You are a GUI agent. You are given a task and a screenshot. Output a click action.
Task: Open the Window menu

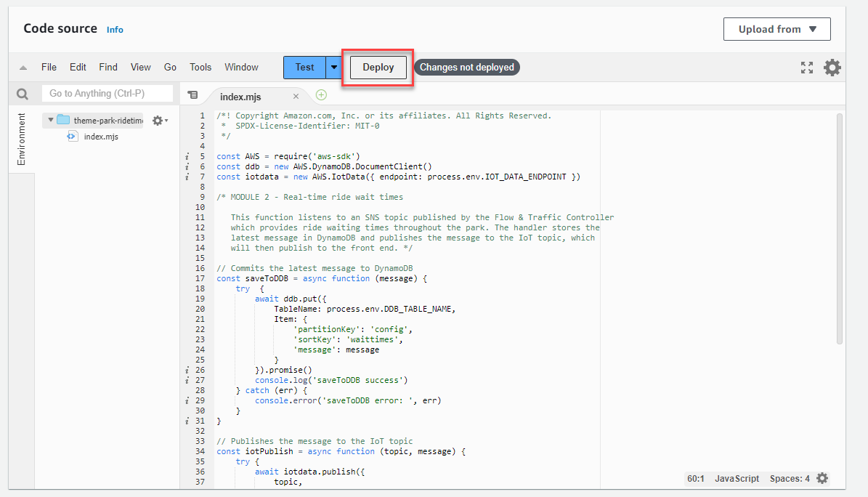tap(241, 67)
